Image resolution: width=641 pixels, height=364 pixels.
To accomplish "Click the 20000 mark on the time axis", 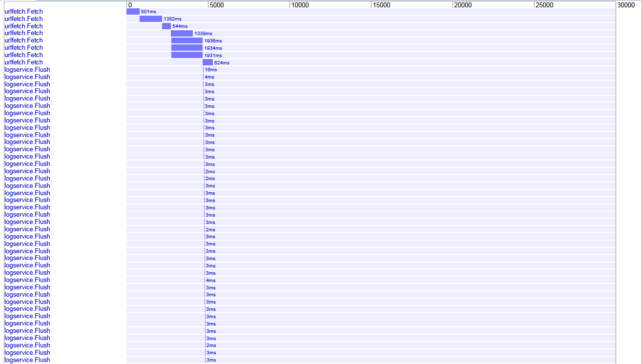I will (463, 5).
